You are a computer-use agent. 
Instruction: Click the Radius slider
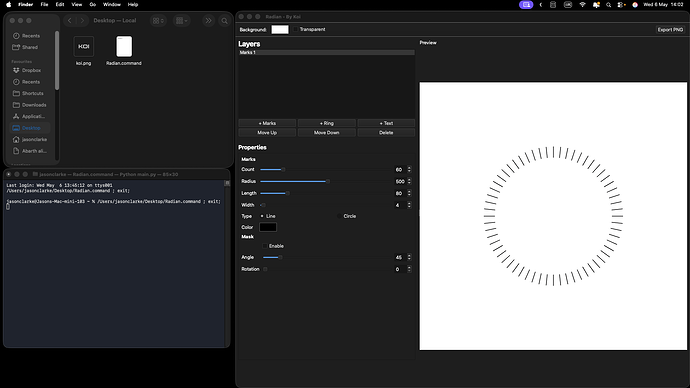[x=326, y=181]
